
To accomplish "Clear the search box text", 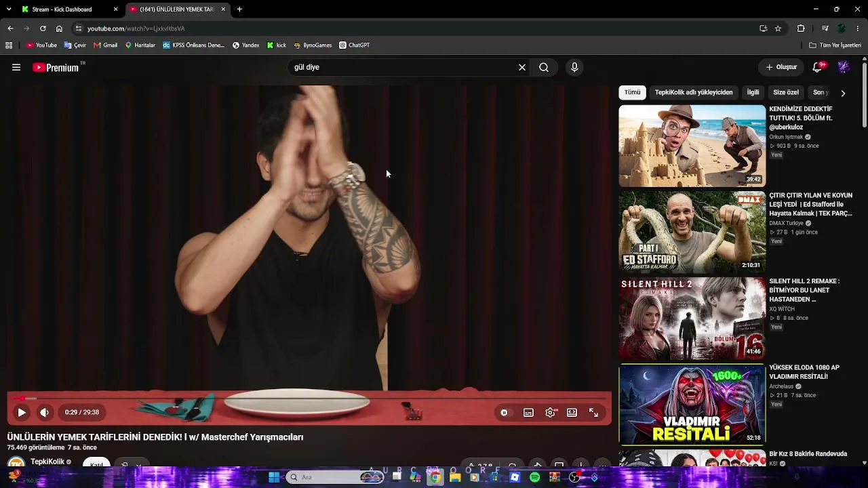I will coord(522,67).
